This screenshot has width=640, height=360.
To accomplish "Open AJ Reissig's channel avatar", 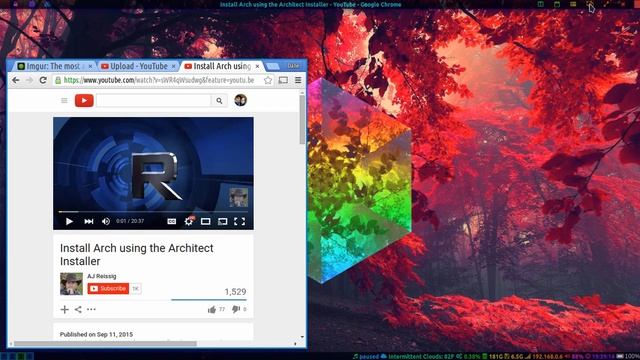I will coord(71,284).
